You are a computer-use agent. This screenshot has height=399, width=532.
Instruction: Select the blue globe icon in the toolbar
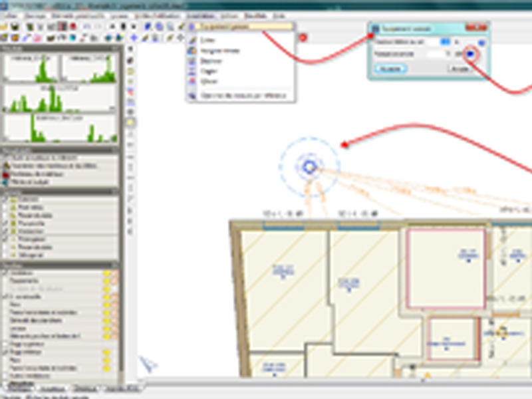(158, 27)
